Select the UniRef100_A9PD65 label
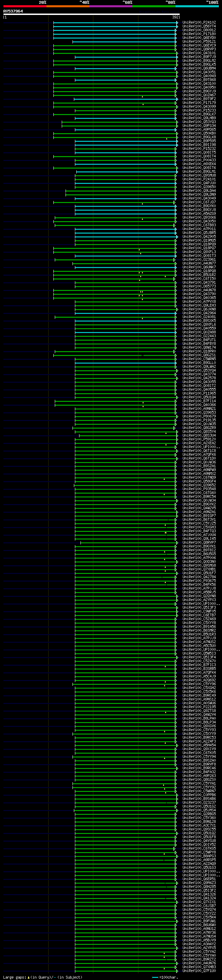The height and width of the screenshot is (980, 222). click(x=199, y=129)
